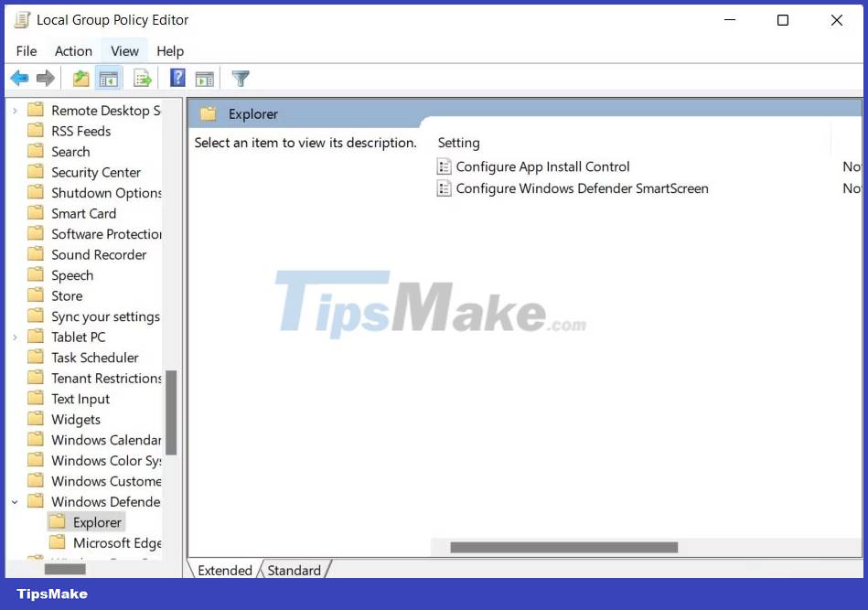This screenshot has height=610, width=868.
Task: Click the horizontal scrollbar at the bottom
Action: point(563,547)
